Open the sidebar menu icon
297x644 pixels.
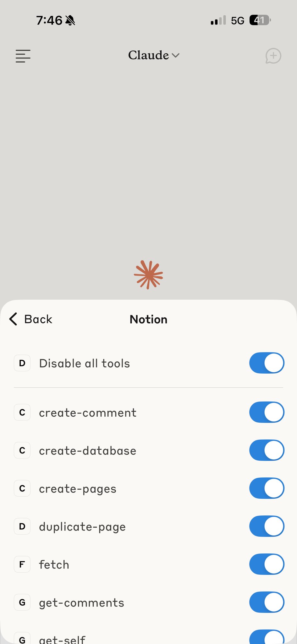[23, 56]
